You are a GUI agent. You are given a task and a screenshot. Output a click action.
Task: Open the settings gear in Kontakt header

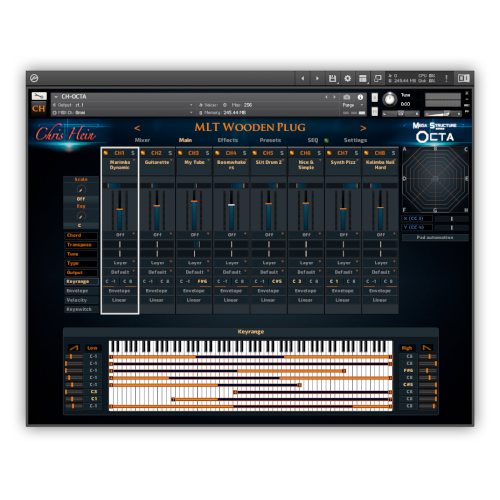coord(348,78)
